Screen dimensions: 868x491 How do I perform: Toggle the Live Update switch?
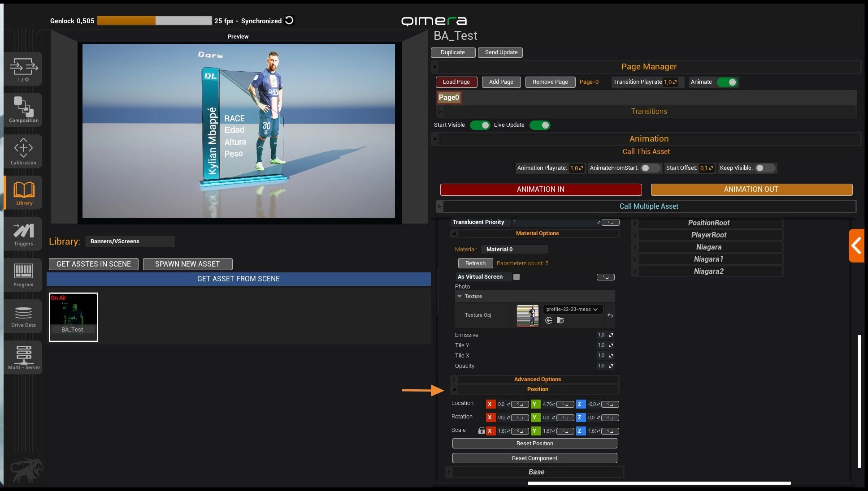click(x=540, y=125)
